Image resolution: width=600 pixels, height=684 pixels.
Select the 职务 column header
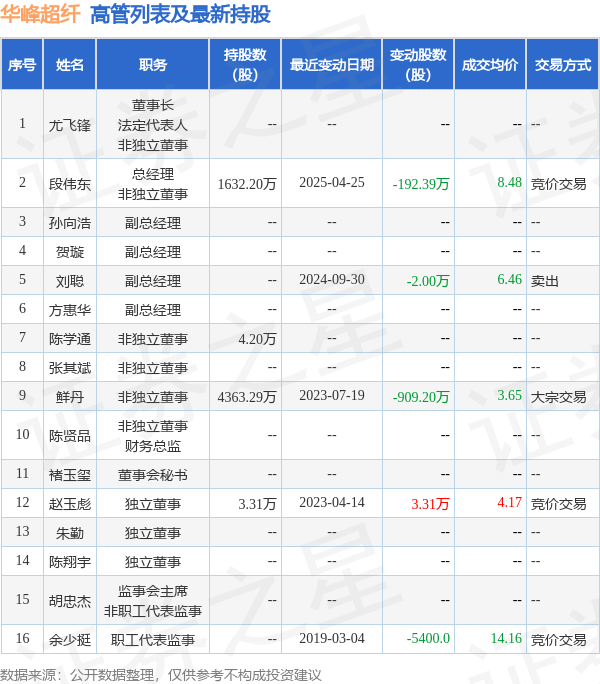click(x=153, y=65)
